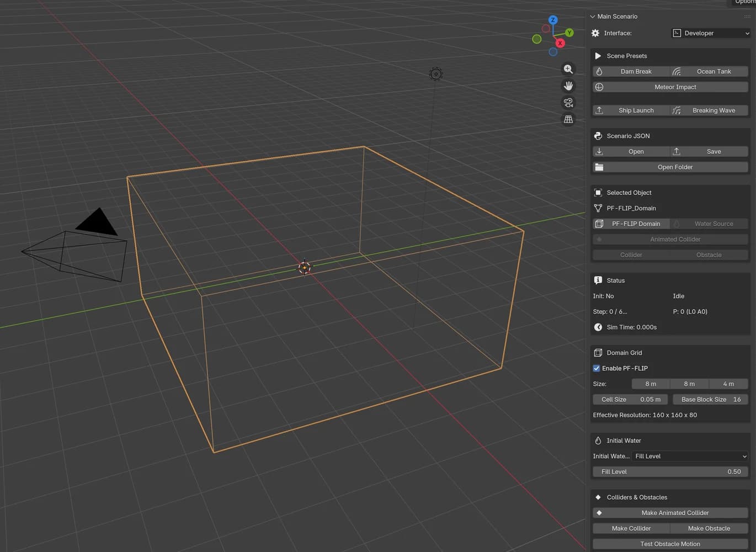
Task: Click the Make Collider button
Action: pyautogui.click(x=631, y=528)
